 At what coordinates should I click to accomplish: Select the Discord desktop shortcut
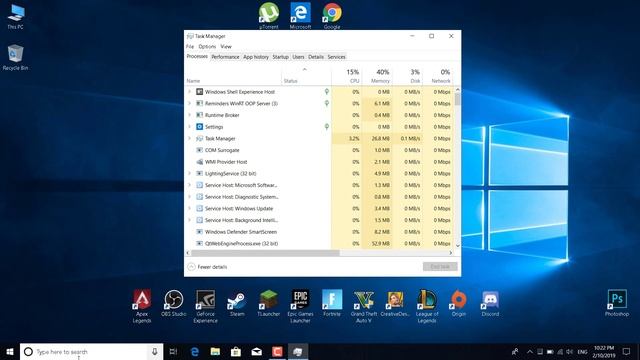tap(490, 303)
